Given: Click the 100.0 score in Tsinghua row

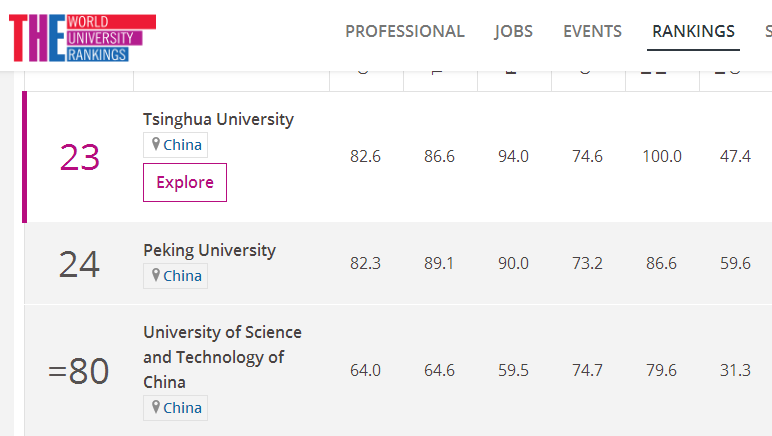Looking at the screenshot, I should click(662, 156).
